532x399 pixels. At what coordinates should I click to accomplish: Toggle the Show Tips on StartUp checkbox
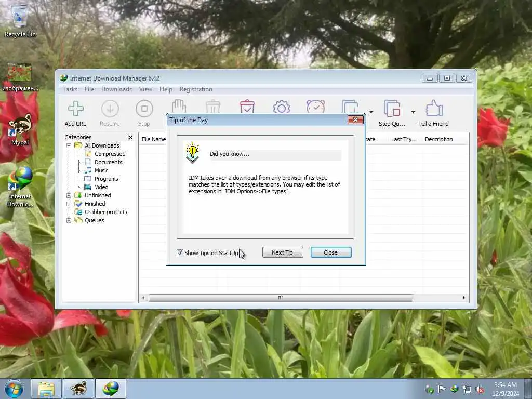click(180, 253)
